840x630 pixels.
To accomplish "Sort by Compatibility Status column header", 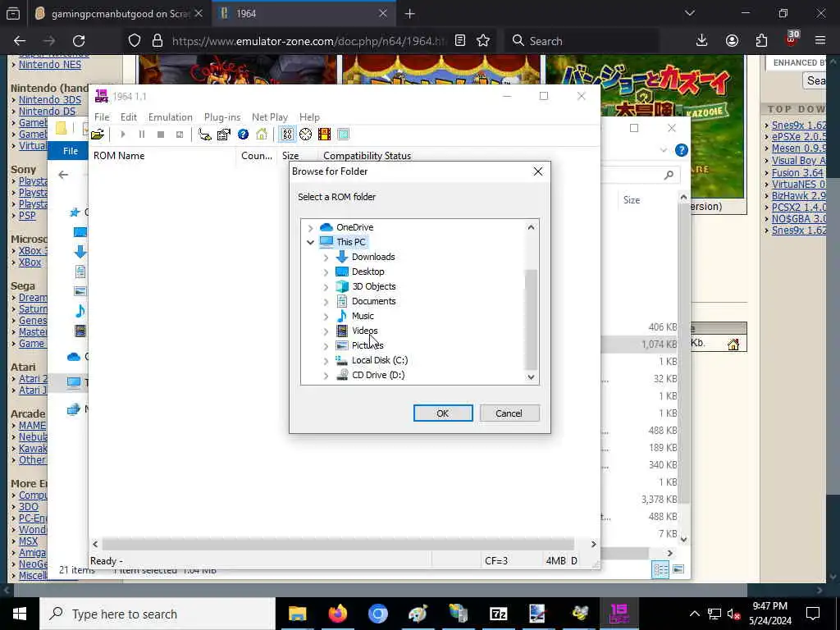I will tap(367, 156).
